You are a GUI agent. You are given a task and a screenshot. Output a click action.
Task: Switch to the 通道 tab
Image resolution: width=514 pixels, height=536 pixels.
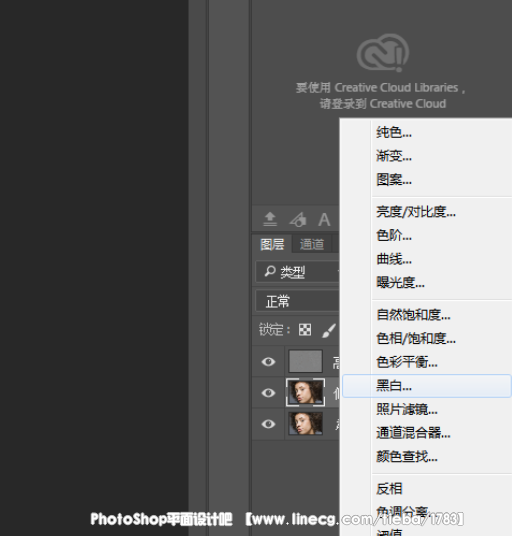coord(312,244)
